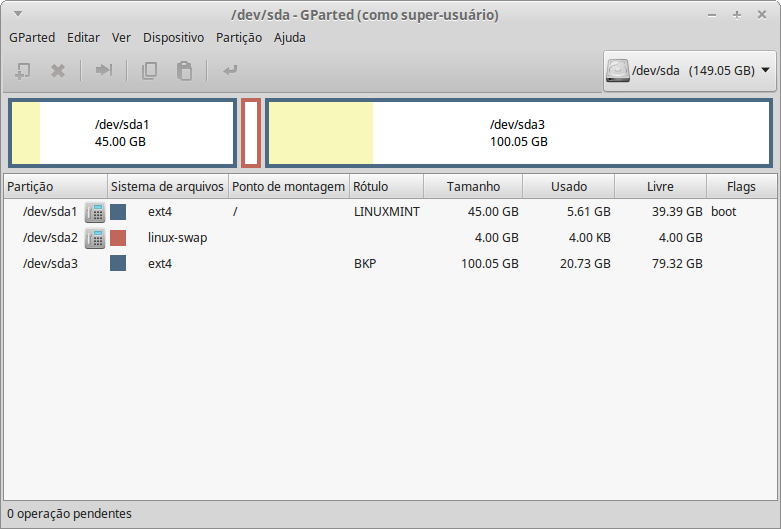Select the red swap block in disk map
This screenshot has width=781, height=529.
251,133
